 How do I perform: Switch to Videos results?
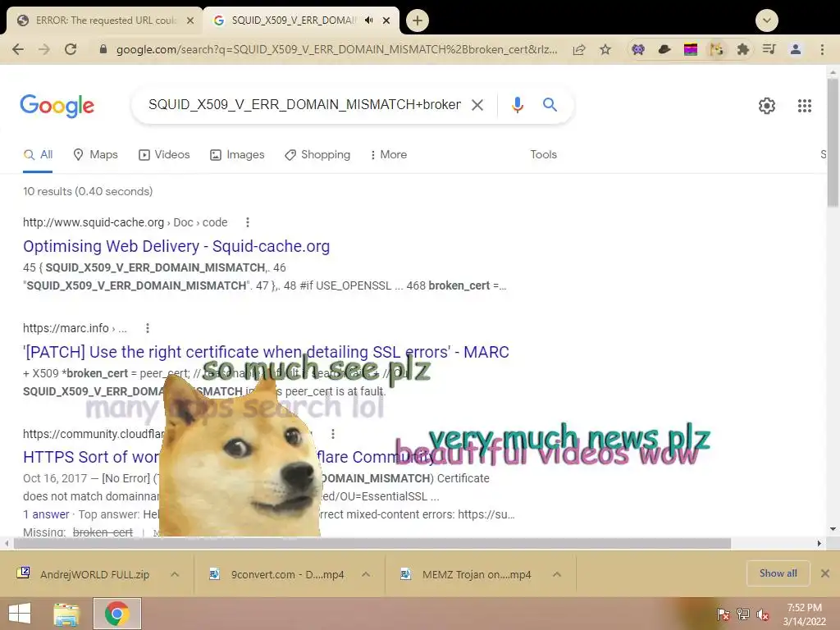tap(164, 155)
